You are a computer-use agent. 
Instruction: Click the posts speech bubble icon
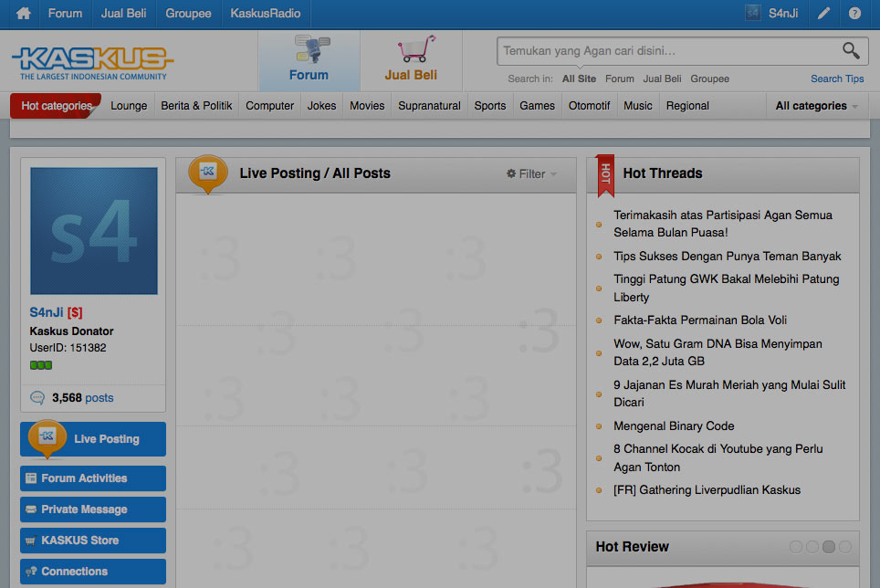coord(37,398)
